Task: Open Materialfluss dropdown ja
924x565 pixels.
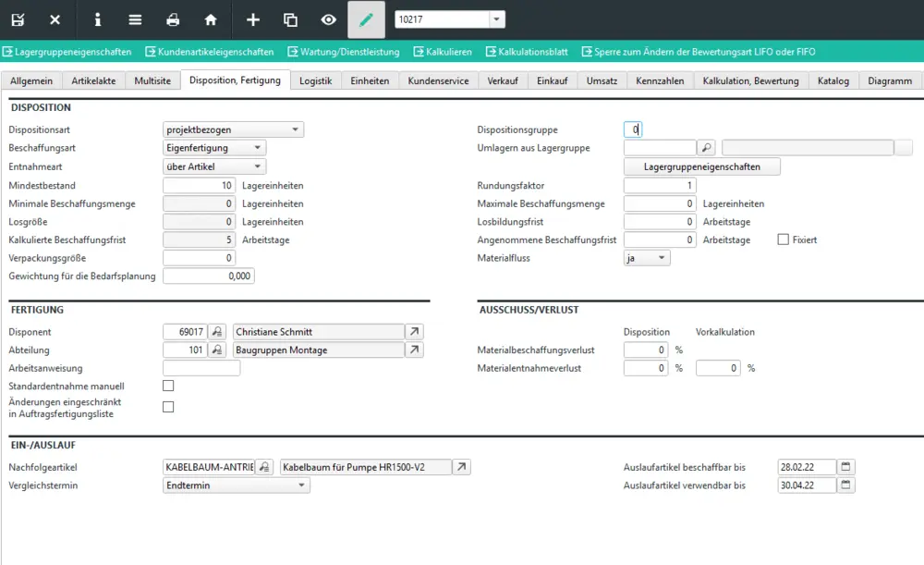Action: 647,258
